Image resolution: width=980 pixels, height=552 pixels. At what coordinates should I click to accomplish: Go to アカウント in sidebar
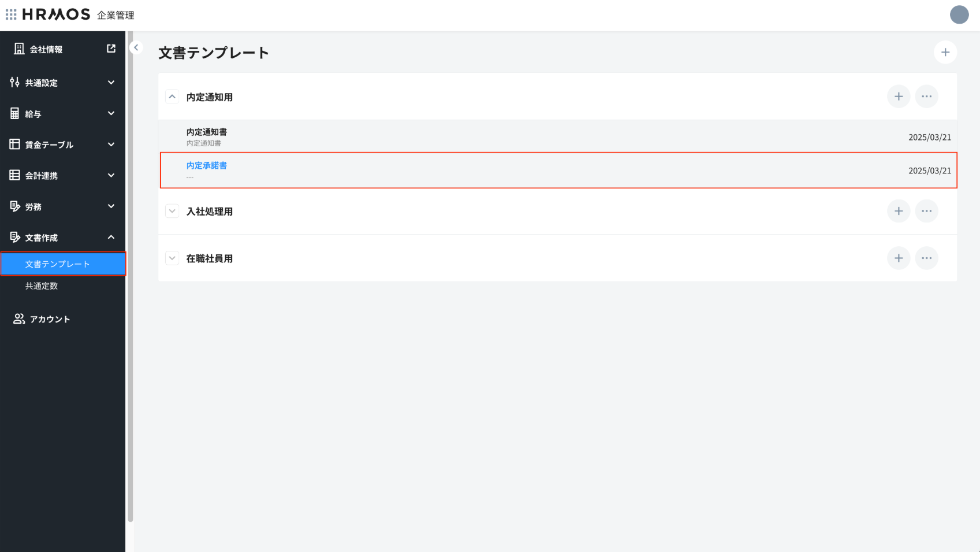pos(50,319)
